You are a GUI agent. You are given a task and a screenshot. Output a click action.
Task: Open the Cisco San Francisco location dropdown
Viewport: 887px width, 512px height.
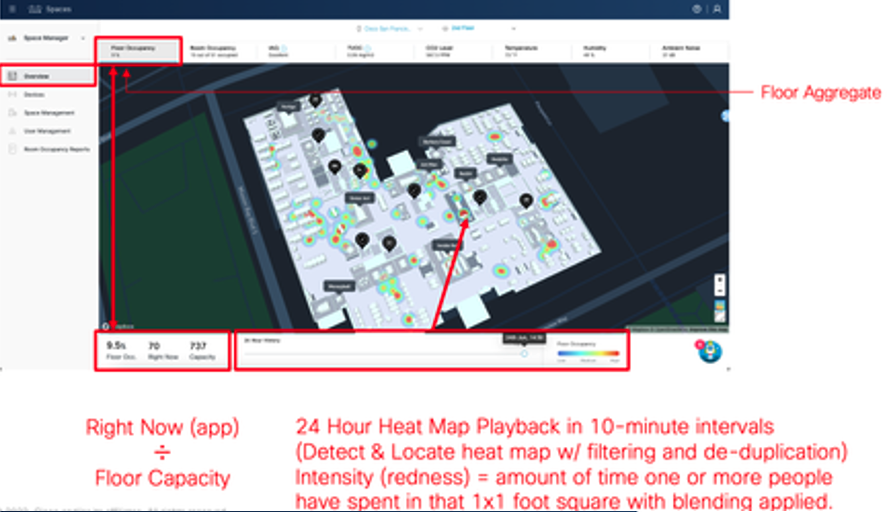(390, 28)
